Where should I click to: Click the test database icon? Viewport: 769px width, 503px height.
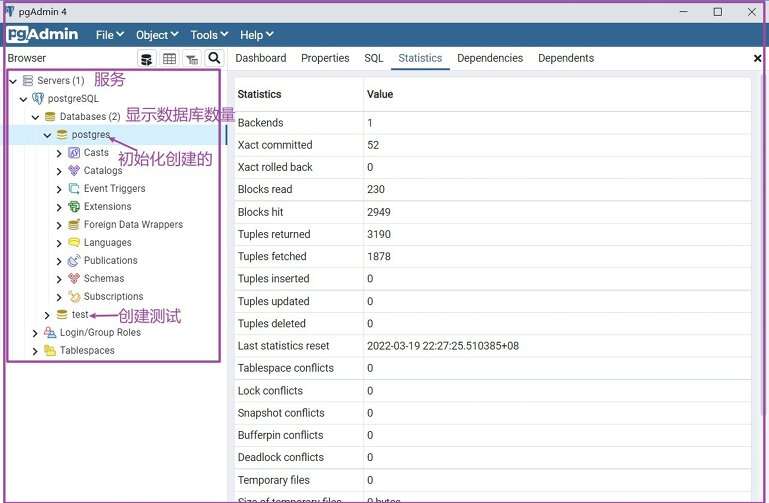[62, 314]
